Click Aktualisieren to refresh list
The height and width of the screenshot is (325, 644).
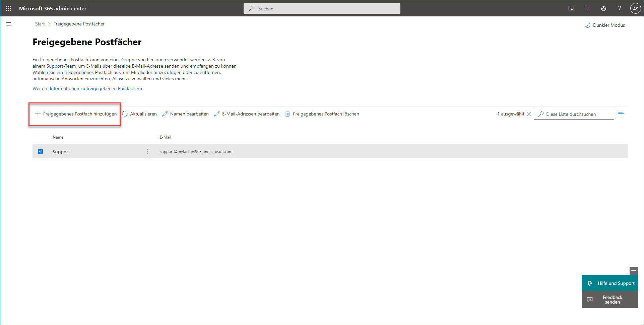[x=139, y=114]
